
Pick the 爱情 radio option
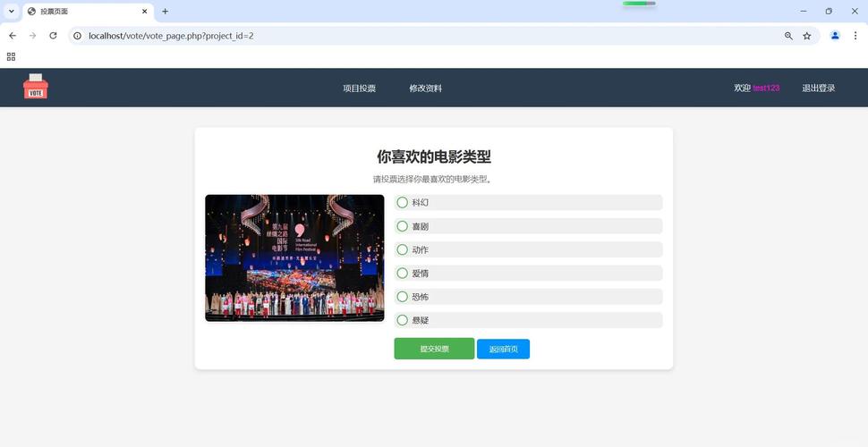coord(403,274)
